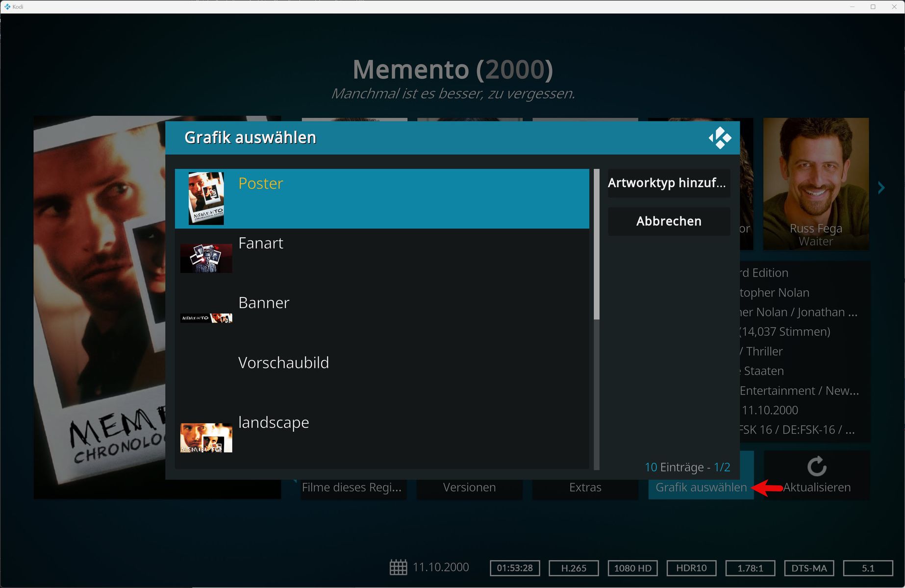Click the next cast arrow chevron
The image size is (905, 588).
881,188
